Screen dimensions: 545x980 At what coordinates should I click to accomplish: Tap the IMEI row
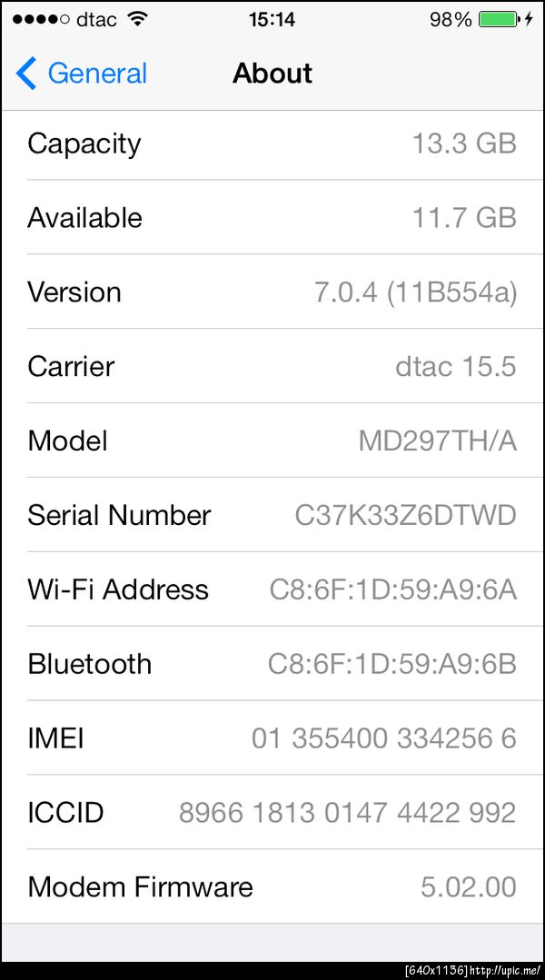(x=272, y=738)
